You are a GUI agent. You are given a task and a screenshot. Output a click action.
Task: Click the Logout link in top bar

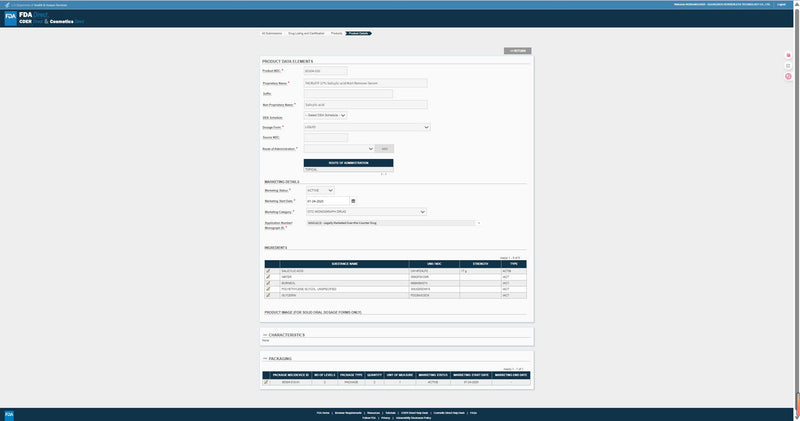click(x=788, y=4)
